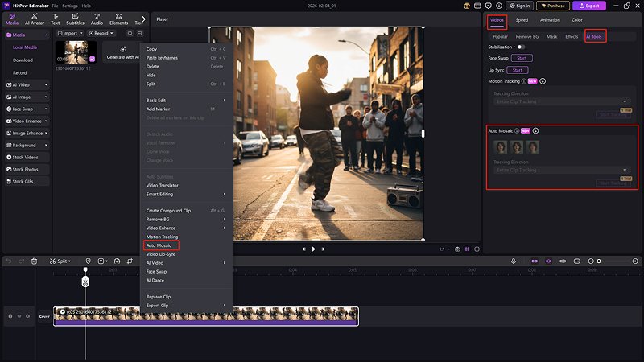Click the timeline zoom-in plus icon

point(635,261)
